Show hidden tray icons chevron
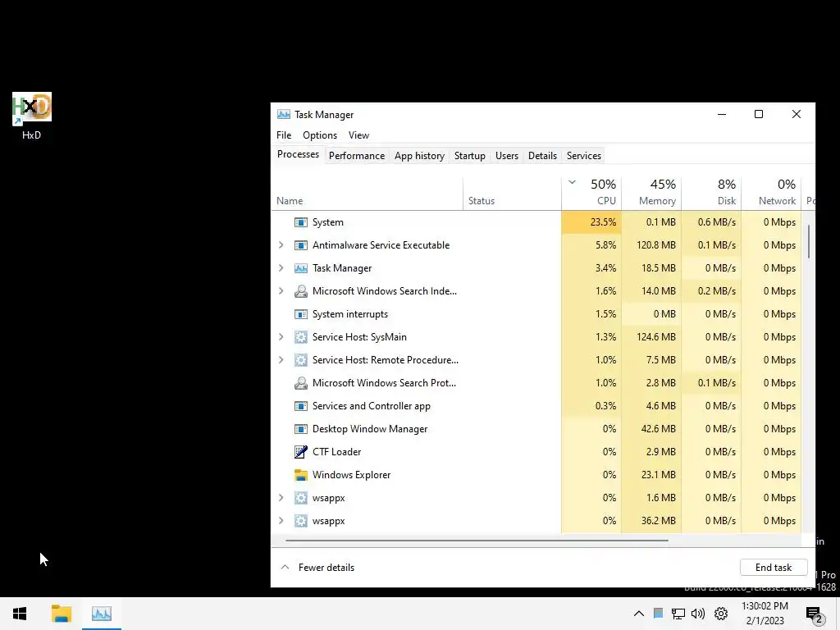The width and height of the screenshot is (840, 630). point(638,614)
